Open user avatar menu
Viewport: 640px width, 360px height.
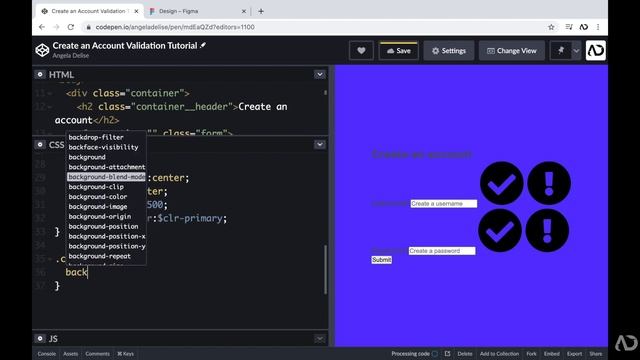[x=596, y=50]
